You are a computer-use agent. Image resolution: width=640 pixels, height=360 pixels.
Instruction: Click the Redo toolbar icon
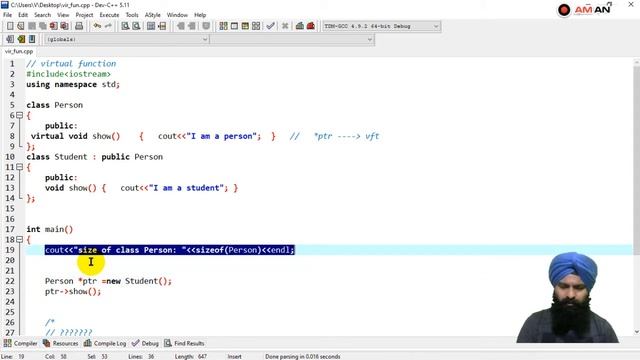108,26
